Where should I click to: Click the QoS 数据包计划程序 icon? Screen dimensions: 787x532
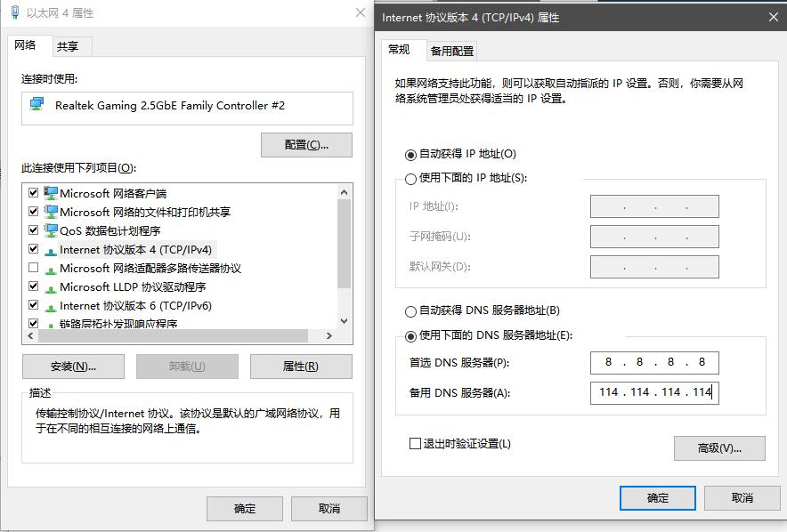(51, 230)
